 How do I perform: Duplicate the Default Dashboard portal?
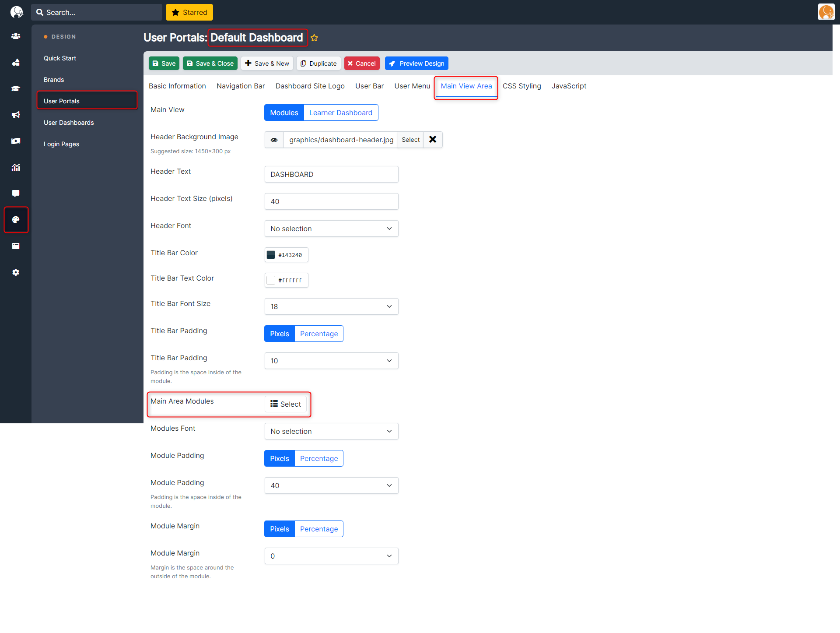pos(318,63)
